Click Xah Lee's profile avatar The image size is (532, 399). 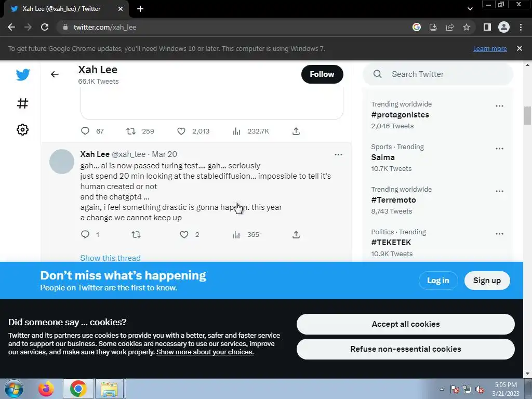tap(62, 162)
